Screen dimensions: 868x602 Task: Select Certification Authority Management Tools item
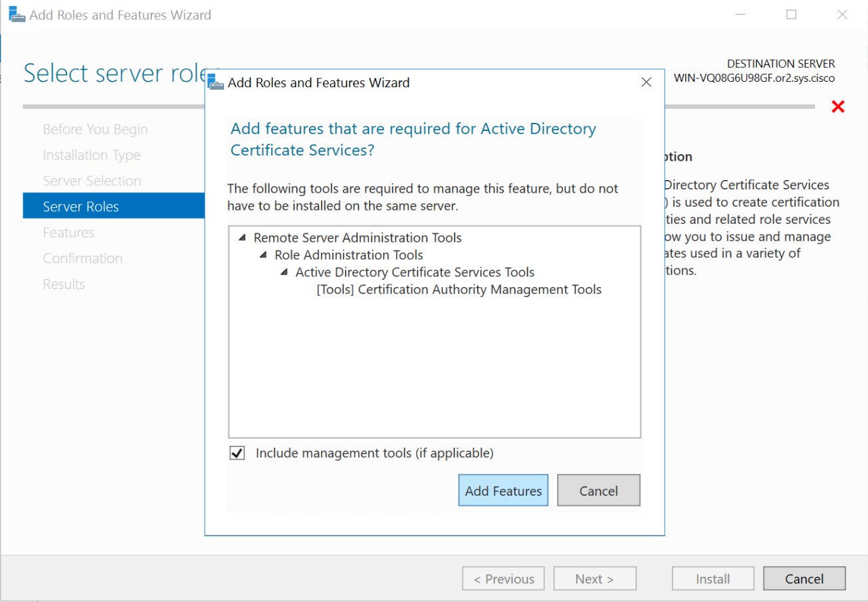point(459,290)
